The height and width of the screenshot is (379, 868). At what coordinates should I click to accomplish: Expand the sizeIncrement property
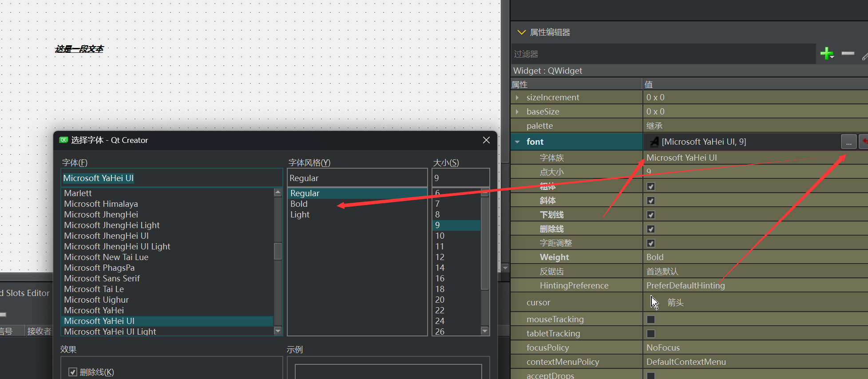517,97
